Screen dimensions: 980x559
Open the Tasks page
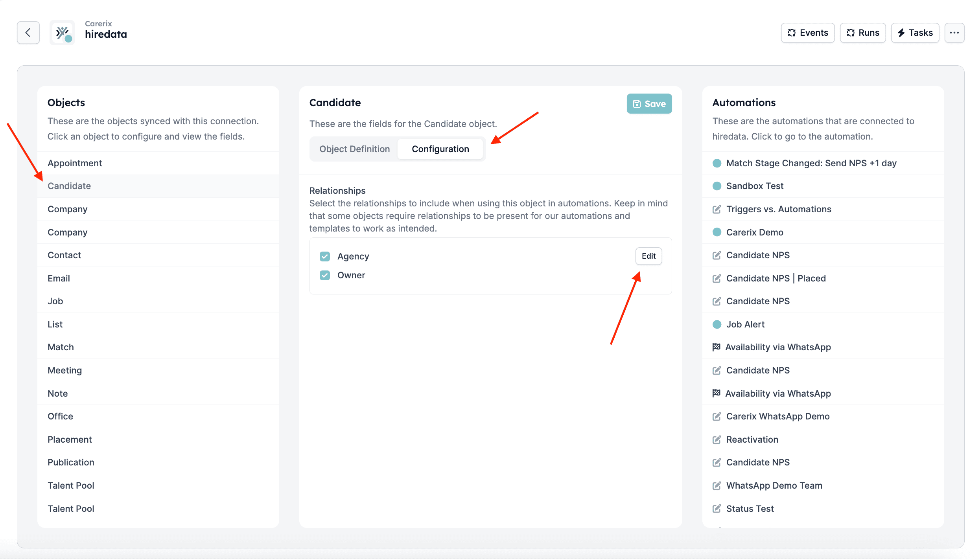[x=915, y=33]
